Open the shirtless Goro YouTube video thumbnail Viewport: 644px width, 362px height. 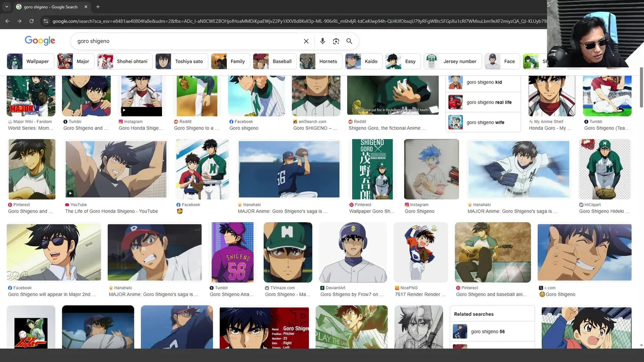pyautogui.click(x=116, y=169)
